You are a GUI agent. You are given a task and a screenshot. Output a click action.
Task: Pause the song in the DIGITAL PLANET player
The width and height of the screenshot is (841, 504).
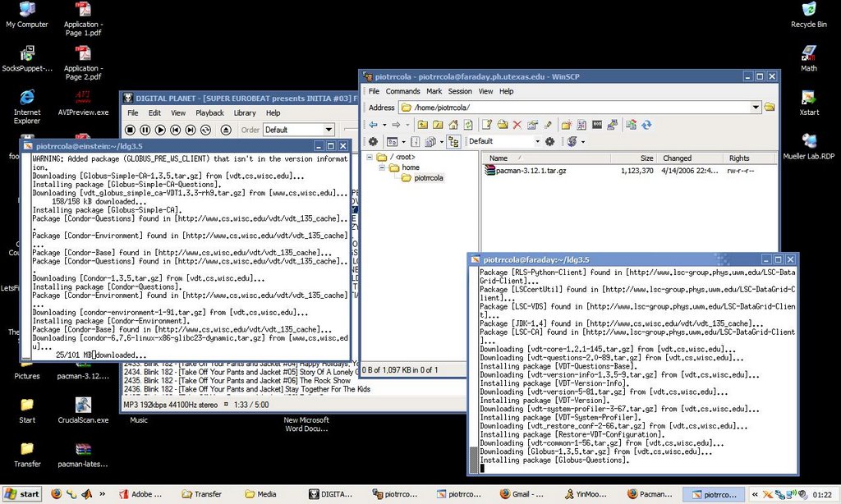(145, 130)
